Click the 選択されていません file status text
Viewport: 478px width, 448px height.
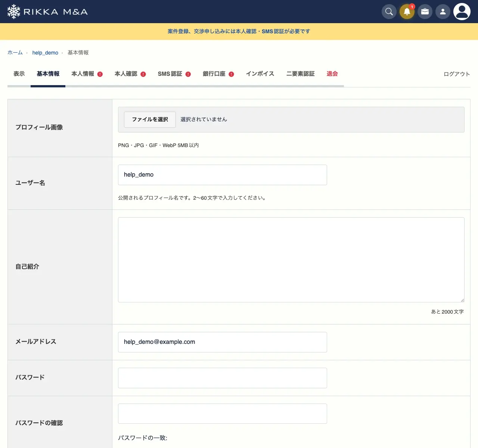click(x=204, y=119)
